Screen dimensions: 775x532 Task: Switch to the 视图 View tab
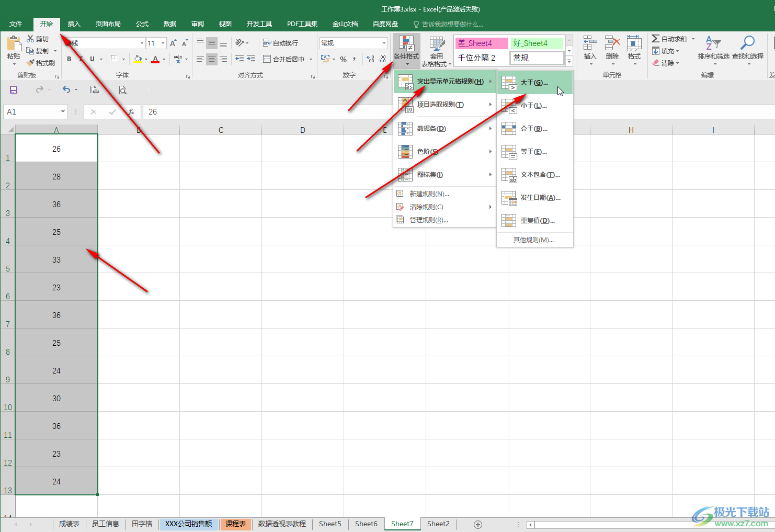[x=225, y=24]
